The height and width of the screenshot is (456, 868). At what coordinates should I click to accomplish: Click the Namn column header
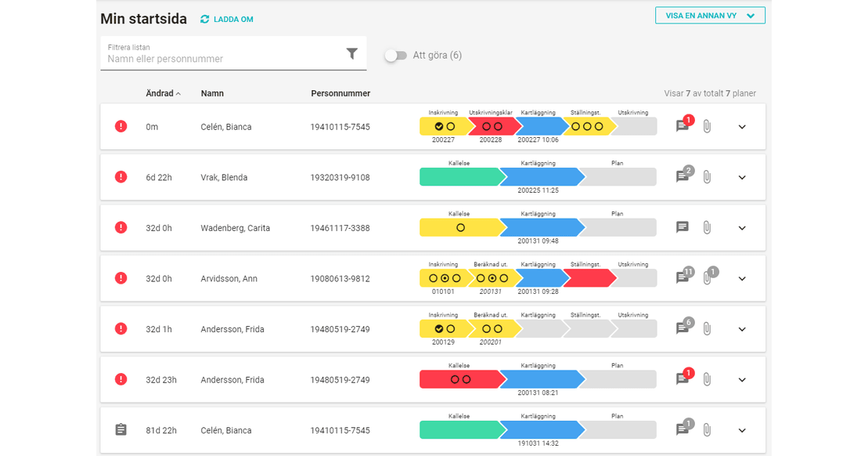tap(212, 93)
